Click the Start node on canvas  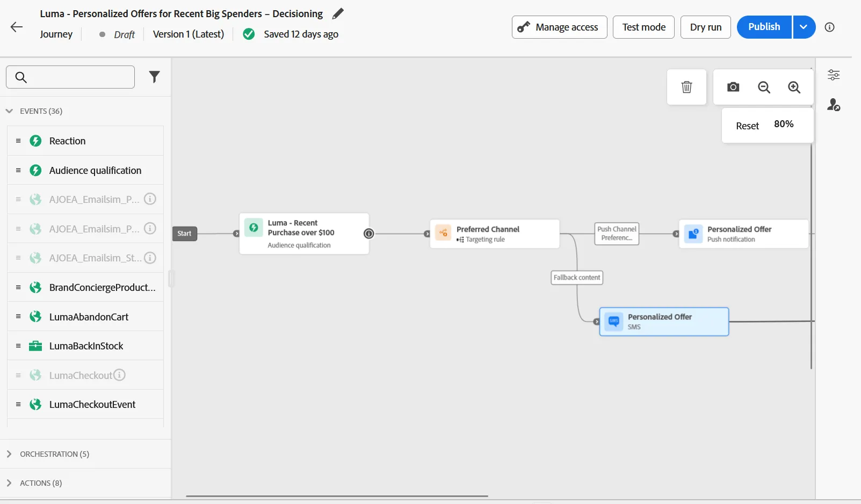pos(184,233)
